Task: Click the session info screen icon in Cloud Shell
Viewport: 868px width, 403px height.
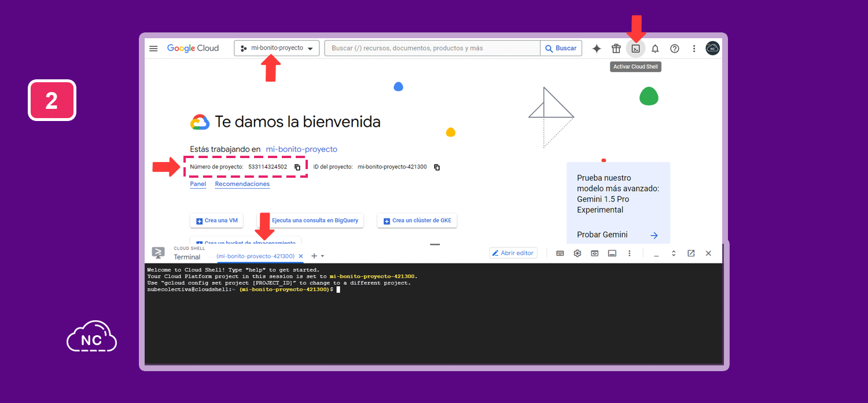Action: [x=612, y=253]
